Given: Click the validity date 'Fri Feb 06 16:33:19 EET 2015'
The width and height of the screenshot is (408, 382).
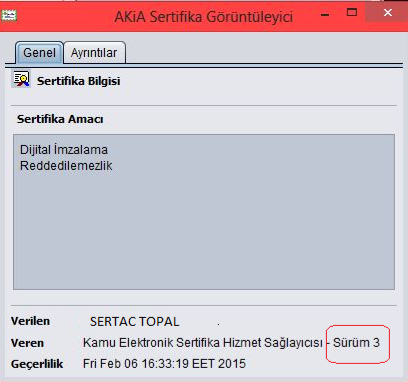Looking at the screenshot, I should (164, 363).
